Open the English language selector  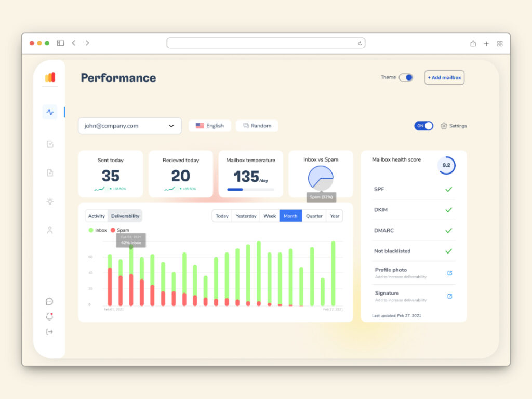[210, 126]
